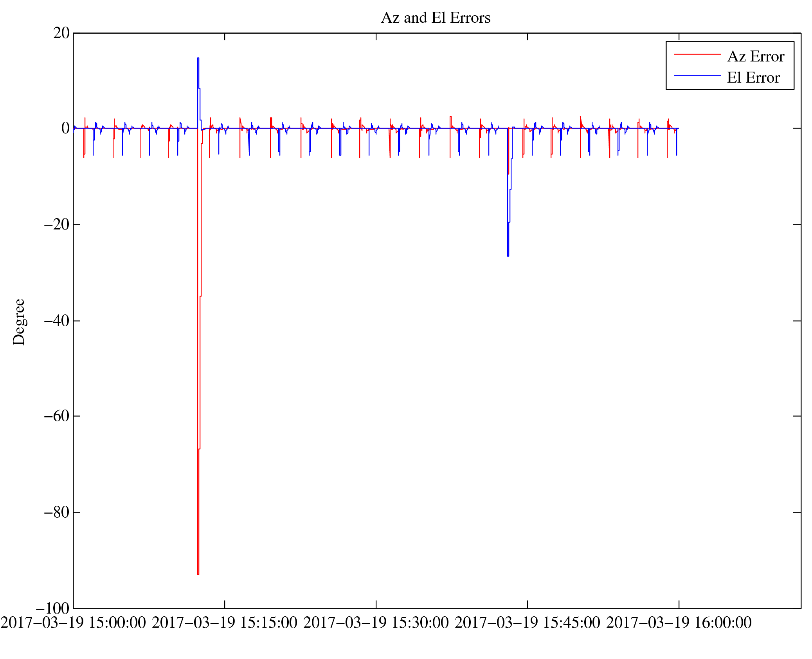Viewport: 812px width, 659px height.
Task: Click the x-axis label '2017-03-19 15:30:00'
Action: pos(376,623)
